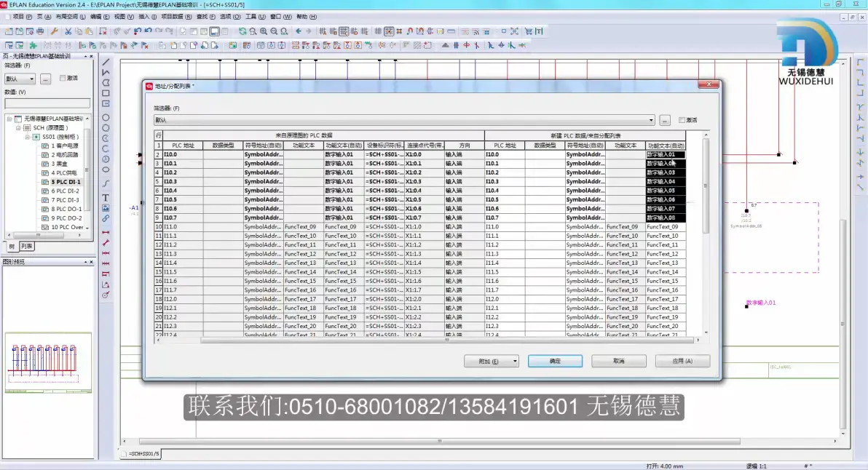Click the dialog table's horizontal scrollbar
The width and height of the screenshot is (868, 470).
tap(446, 340)
